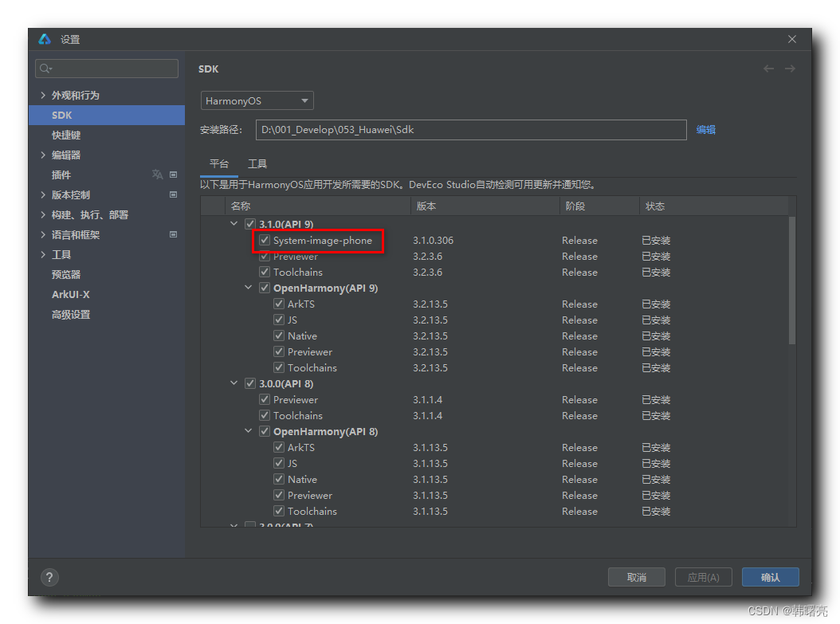Toggle the 3.1.0(API 9) checkbox
The width and height of the screenshot is (840, 624).
point(250,224)
